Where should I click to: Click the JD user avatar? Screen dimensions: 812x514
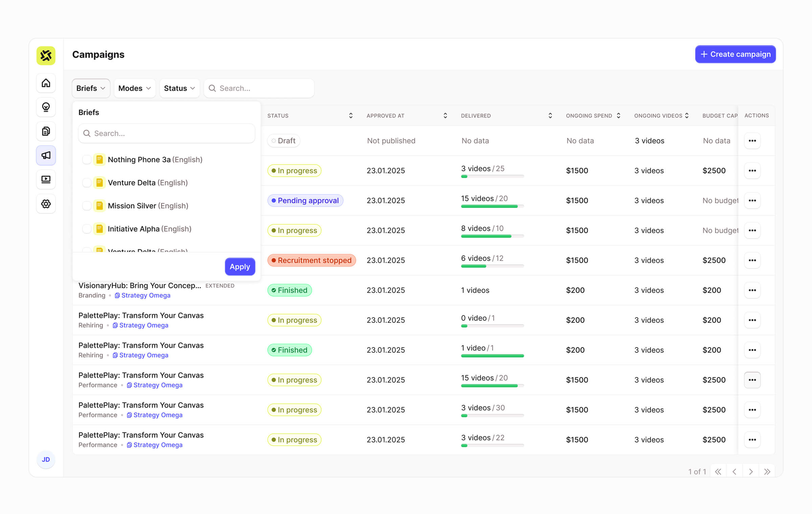coord(46,460)
